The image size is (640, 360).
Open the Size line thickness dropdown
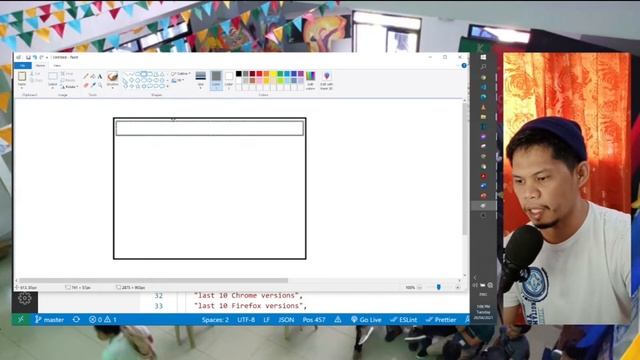click(200, 80)
